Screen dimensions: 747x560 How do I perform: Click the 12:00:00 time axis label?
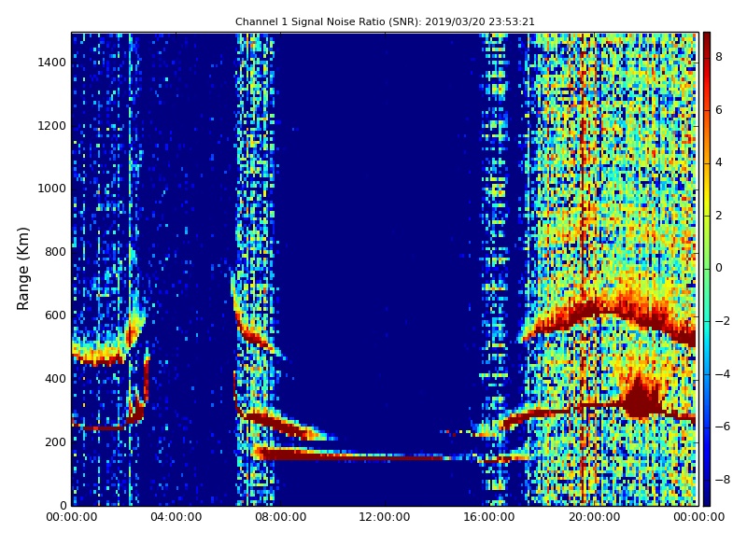click(385, 517)
